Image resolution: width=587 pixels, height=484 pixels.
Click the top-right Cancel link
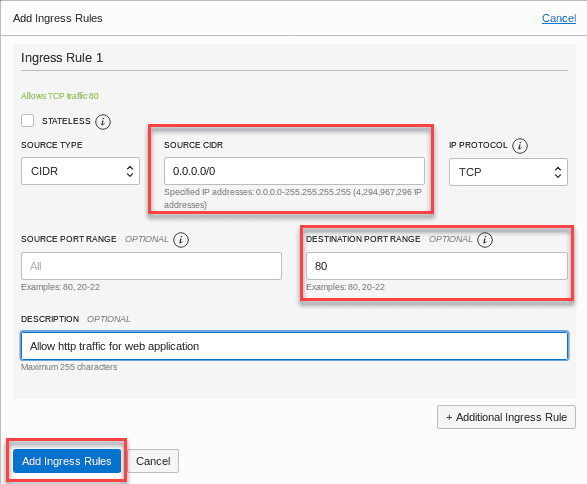(559, 18)
